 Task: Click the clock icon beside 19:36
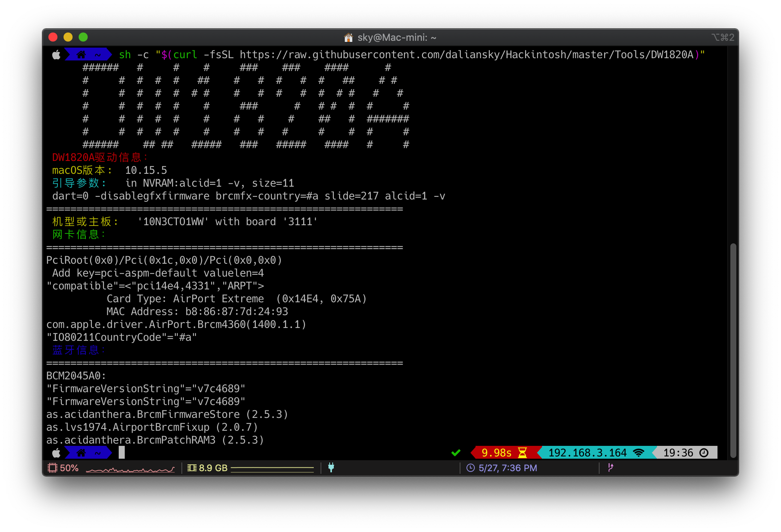point(704,452)
